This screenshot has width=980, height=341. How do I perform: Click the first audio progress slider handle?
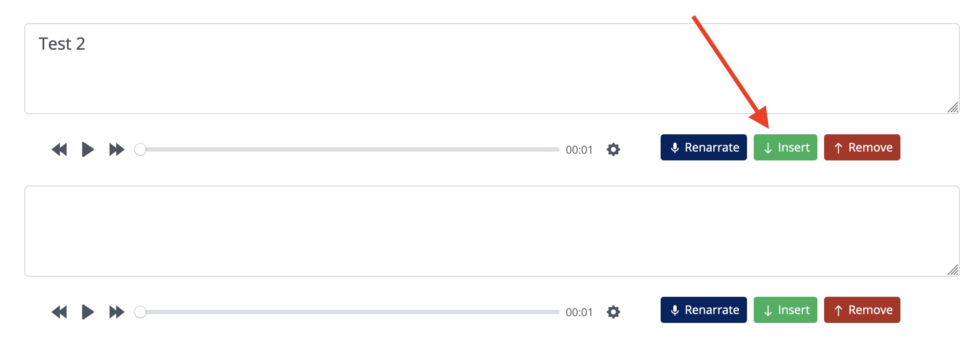tap(140, 149)
